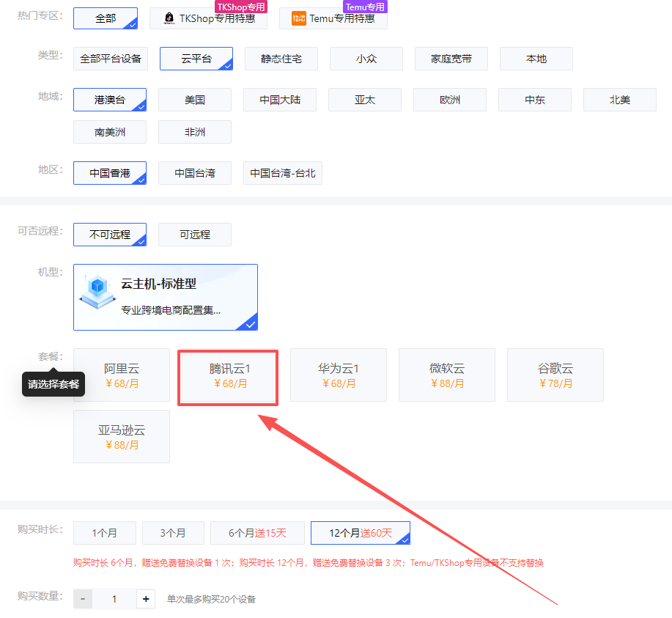Select the 阿里云 package
Viewport: 672px width, 618px height.
point(122,375)
